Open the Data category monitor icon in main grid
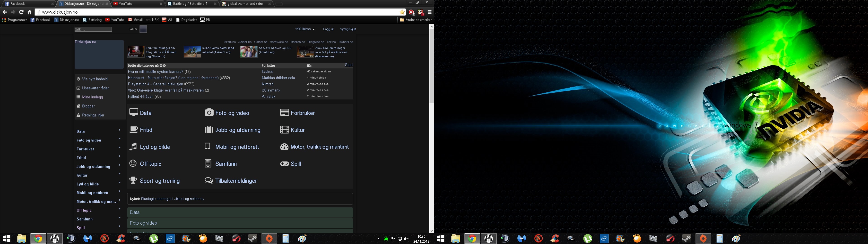Viewport: 868px width, 244px height. (x=134, y=112)
